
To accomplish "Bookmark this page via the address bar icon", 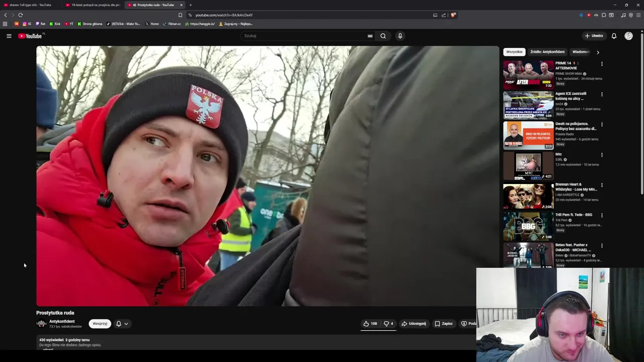I will [x=180, y=15].
